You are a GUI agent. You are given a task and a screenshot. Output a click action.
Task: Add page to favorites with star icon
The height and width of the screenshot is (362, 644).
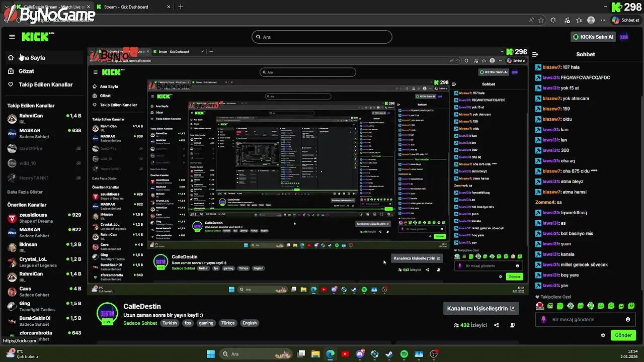pyautogui.click(x=541, y=20)
